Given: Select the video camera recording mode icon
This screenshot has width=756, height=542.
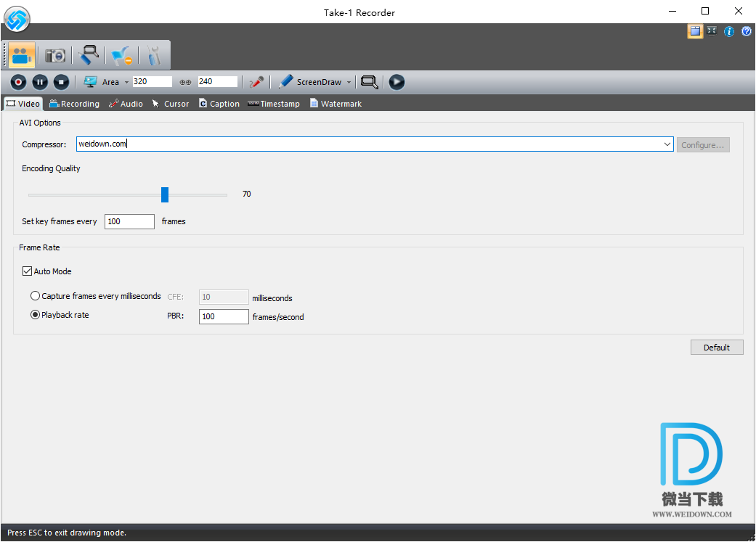Looking at the screenshot, I should [22, 55].
